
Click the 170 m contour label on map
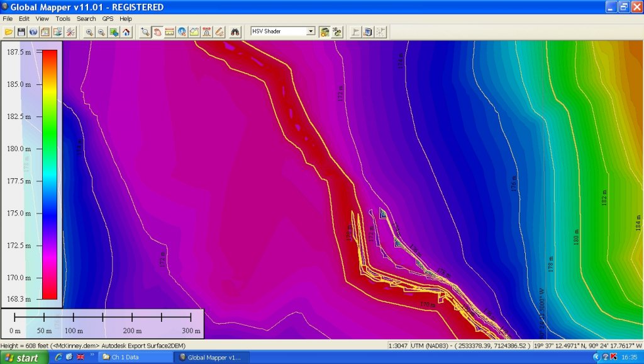tap(427, 306)
